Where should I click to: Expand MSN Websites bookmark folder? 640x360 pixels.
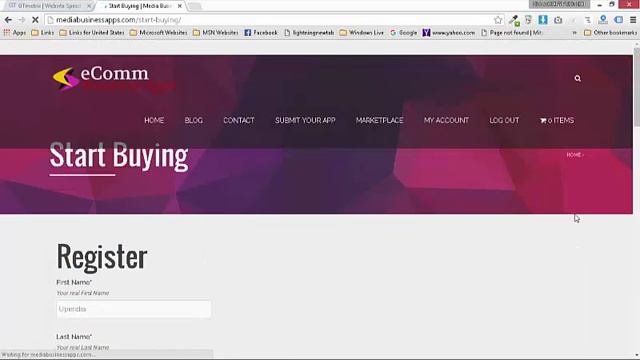click(216, 33)
